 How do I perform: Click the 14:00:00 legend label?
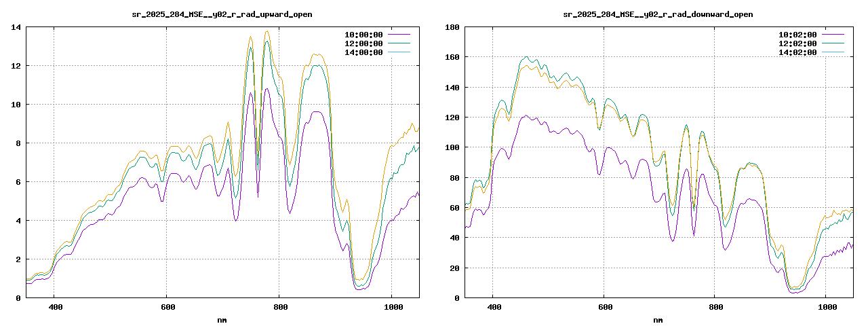363,52
